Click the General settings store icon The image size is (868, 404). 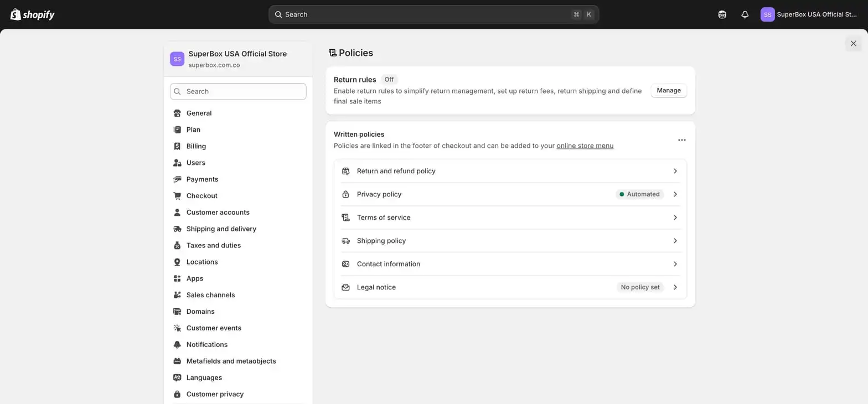point(177,113)
